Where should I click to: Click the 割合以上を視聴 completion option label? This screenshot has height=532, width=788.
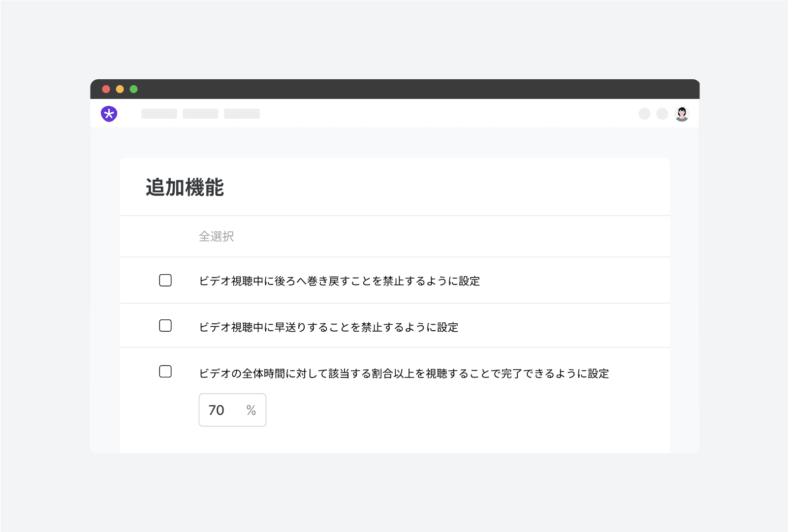coord(404,374)
